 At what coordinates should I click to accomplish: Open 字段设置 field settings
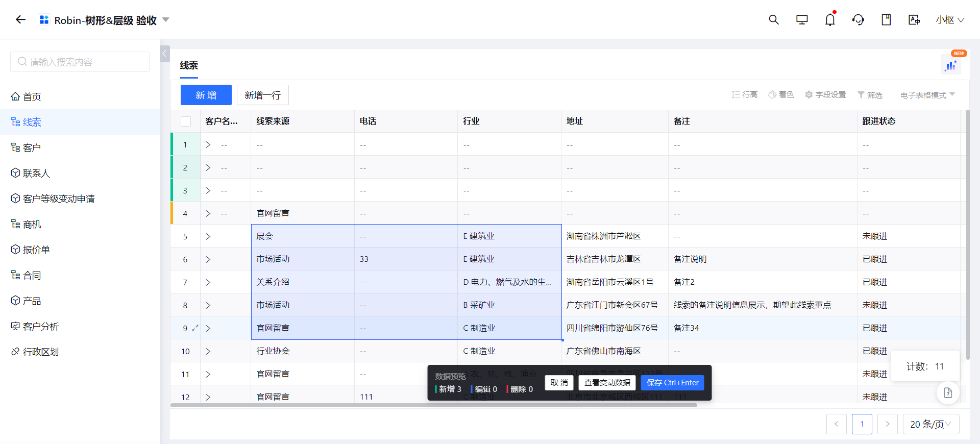click(825, 95)
